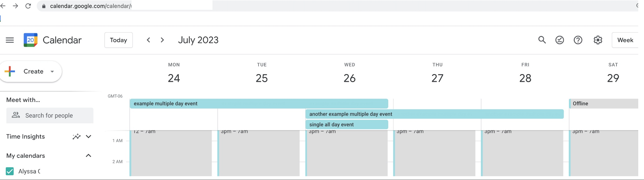Go to the previous week arrow
The width and height of the screenshot is (644, 180).
coord(148,40)
